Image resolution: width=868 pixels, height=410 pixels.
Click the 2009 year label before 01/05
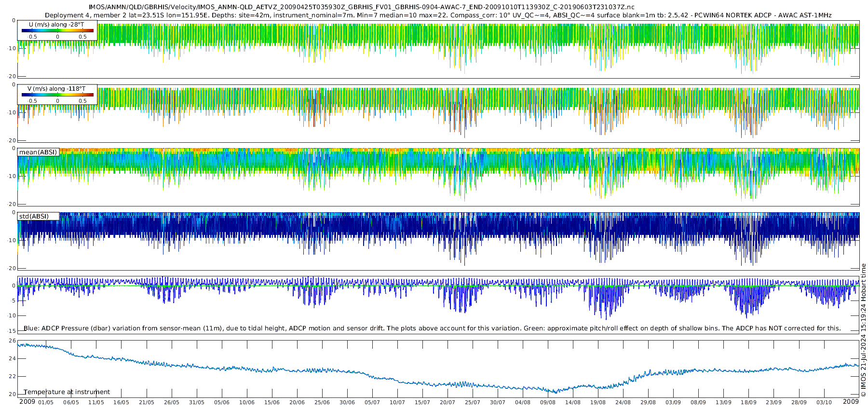click(x=27, y=402)
